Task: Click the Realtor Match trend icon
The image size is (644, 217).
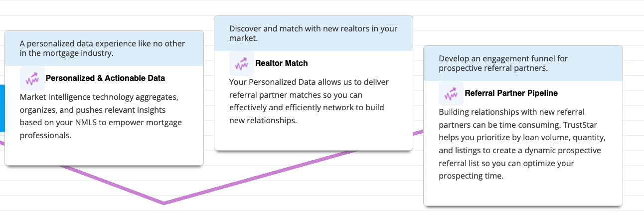Action: tap(242, 63)
